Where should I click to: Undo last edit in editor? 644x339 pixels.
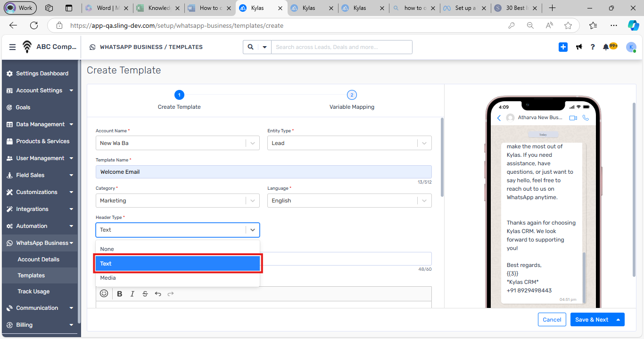pyautogui.click(x=158, y=294)
